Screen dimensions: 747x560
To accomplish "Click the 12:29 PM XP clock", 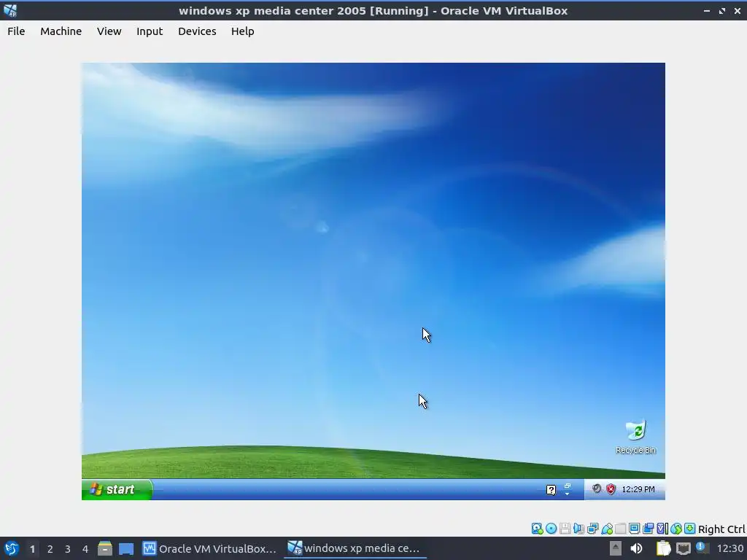I will tap(638, 489).
